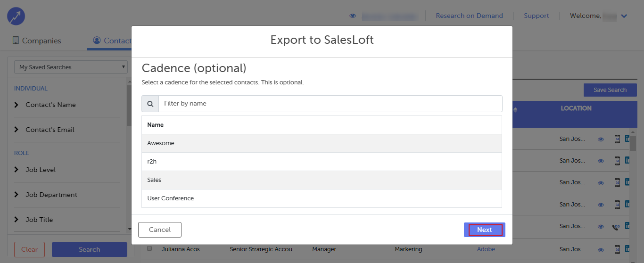This screenshot has height=263, width=644.
Task: Switch to the Companies tab
Action: tap(37, 41)
